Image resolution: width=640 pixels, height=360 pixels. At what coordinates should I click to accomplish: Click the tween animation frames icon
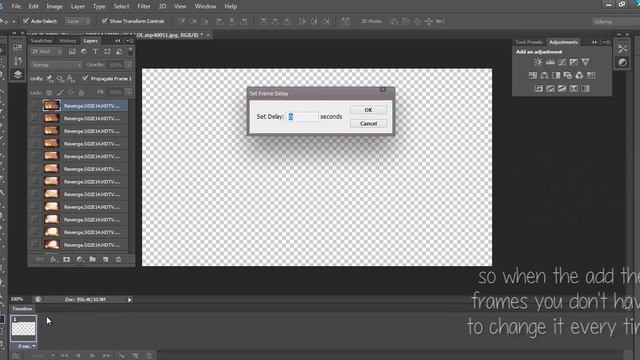(x=121, y=356)
